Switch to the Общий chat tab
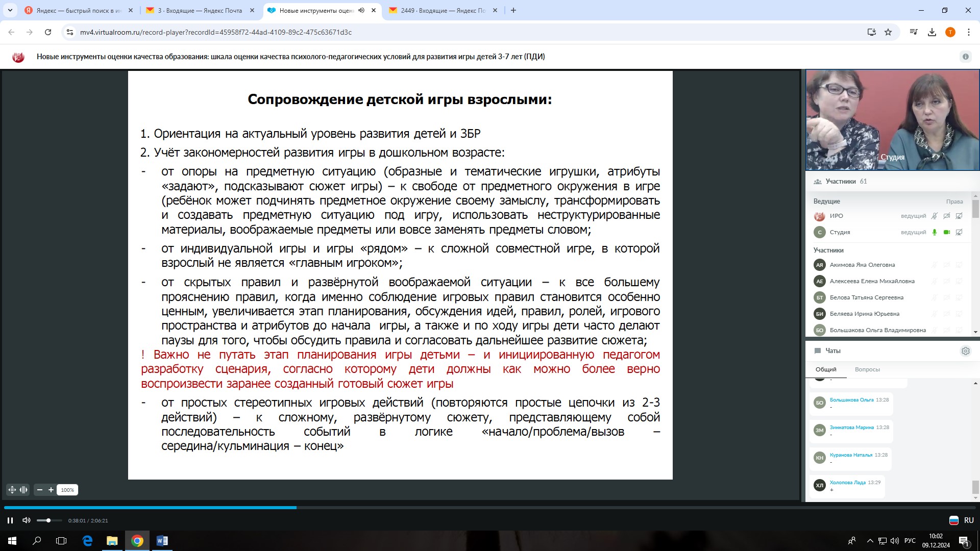 tap(826, 369)
